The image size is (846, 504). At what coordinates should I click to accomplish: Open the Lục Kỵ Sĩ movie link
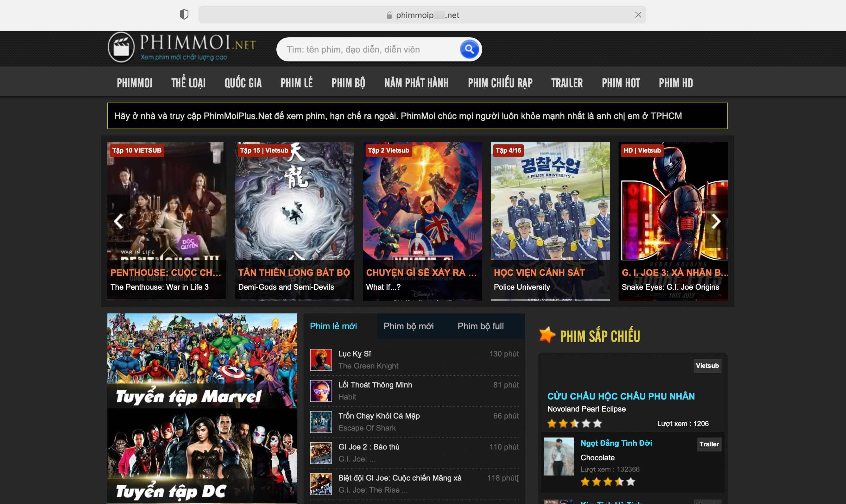[355, 354]
